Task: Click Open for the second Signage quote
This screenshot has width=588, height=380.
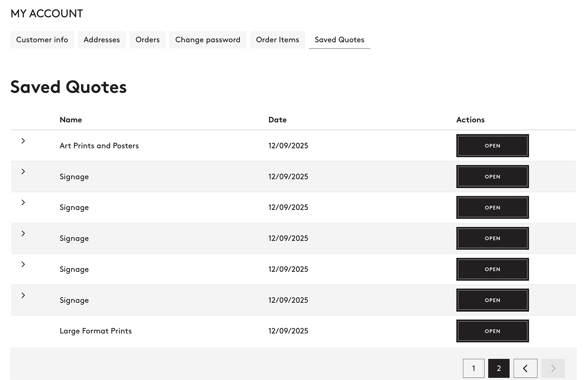Action: pos(492,207)
